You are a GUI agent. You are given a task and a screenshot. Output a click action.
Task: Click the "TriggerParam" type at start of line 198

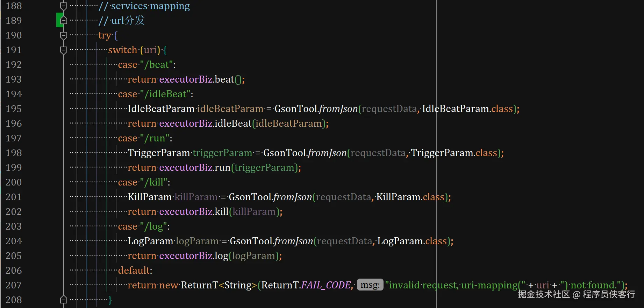[159, 153]
